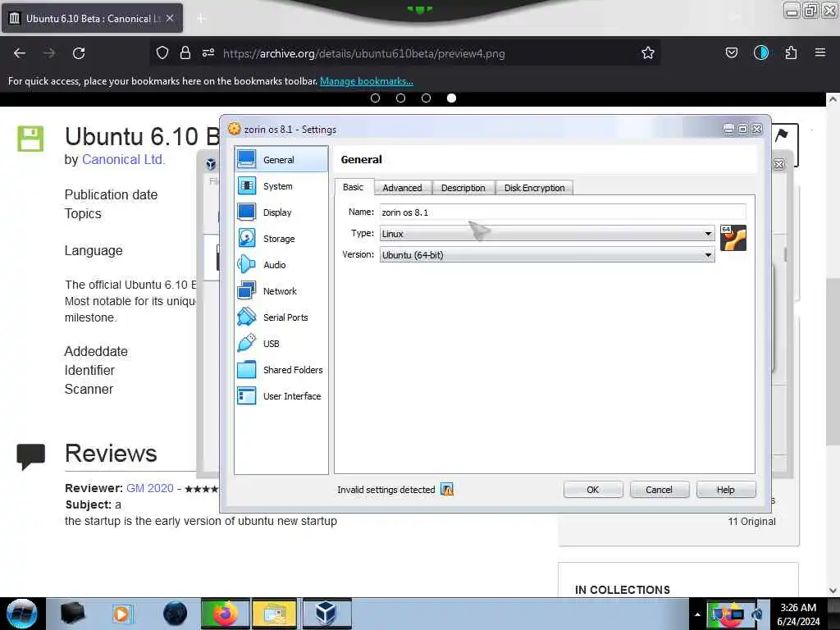Click the page vertical scrollbar down arrow

tap(833, 590)
